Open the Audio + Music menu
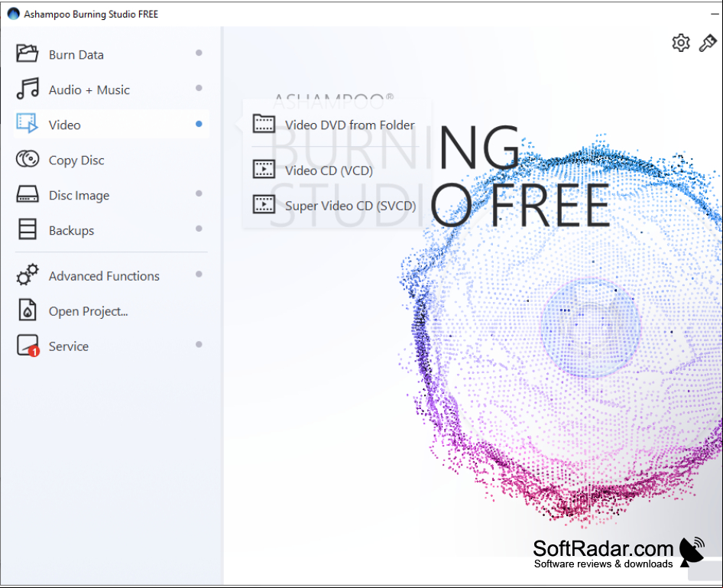 (111, 89)
